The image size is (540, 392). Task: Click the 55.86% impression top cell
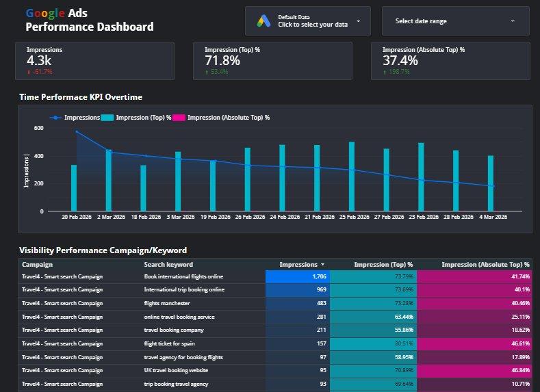373,330
